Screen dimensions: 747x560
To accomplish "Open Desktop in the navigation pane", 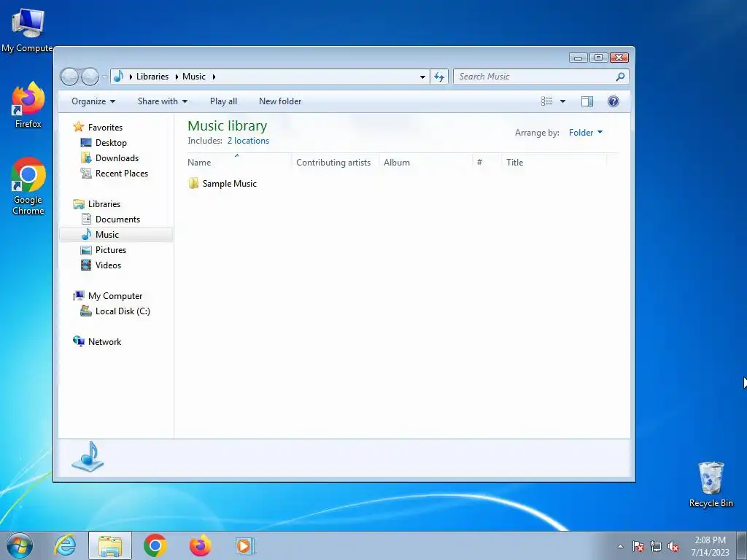I will point(111,142).
